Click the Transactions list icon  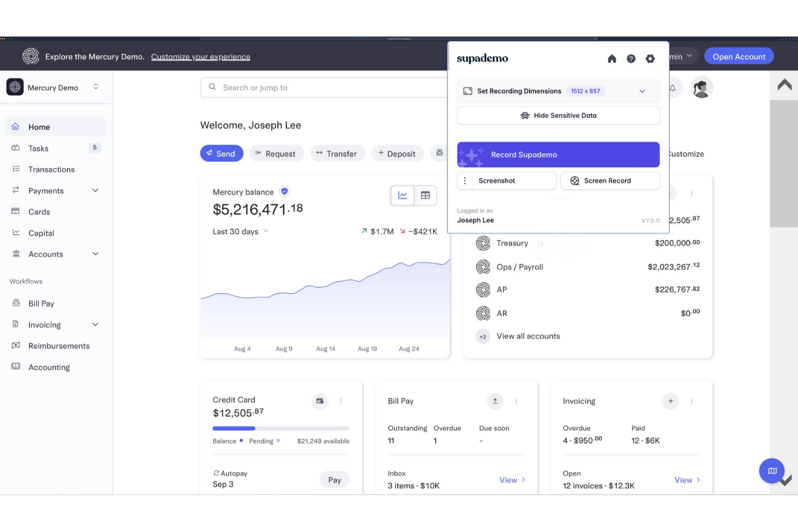(x=16, y=169)
